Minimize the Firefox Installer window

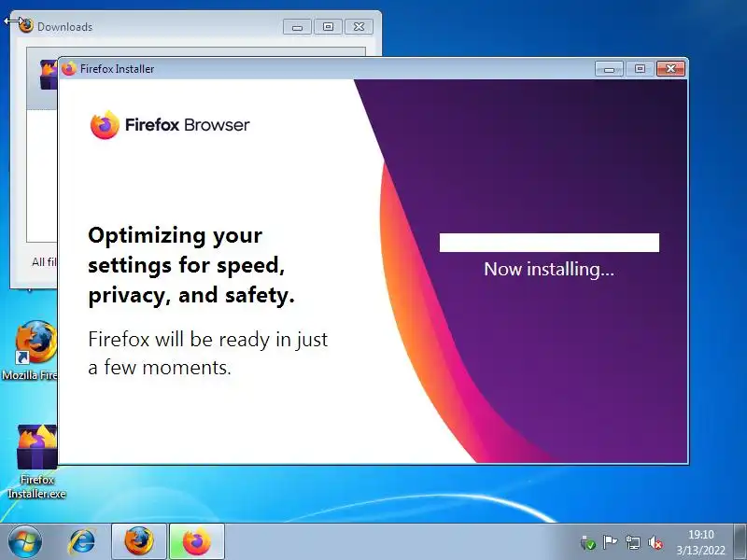(609, 69)
